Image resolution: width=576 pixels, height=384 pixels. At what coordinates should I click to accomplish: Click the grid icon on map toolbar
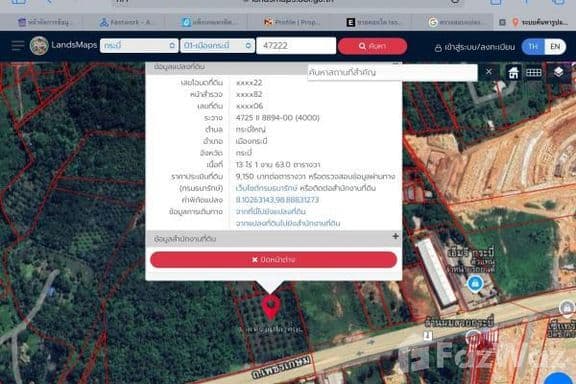(533, 73)
